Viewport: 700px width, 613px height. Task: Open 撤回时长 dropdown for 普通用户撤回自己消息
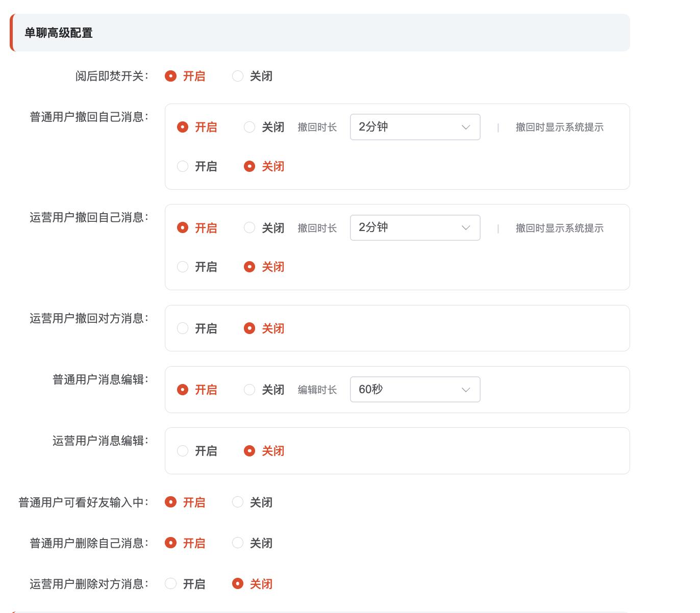pos(415,127)
